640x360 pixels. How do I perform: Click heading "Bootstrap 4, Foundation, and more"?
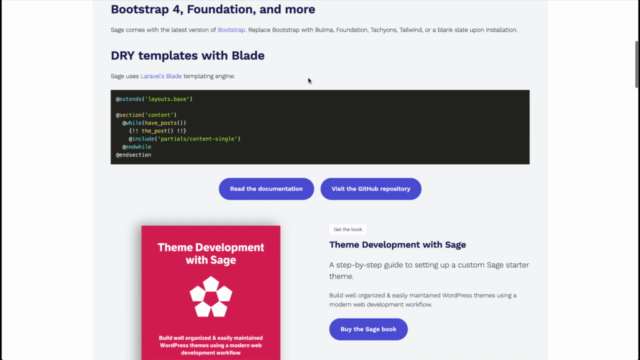[213, 9]
